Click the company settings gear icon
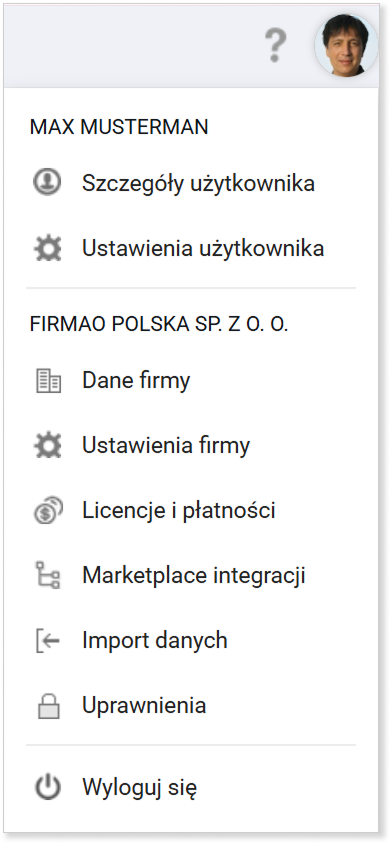This screenshot has width=391, height=844. click(x=47, y=446)
